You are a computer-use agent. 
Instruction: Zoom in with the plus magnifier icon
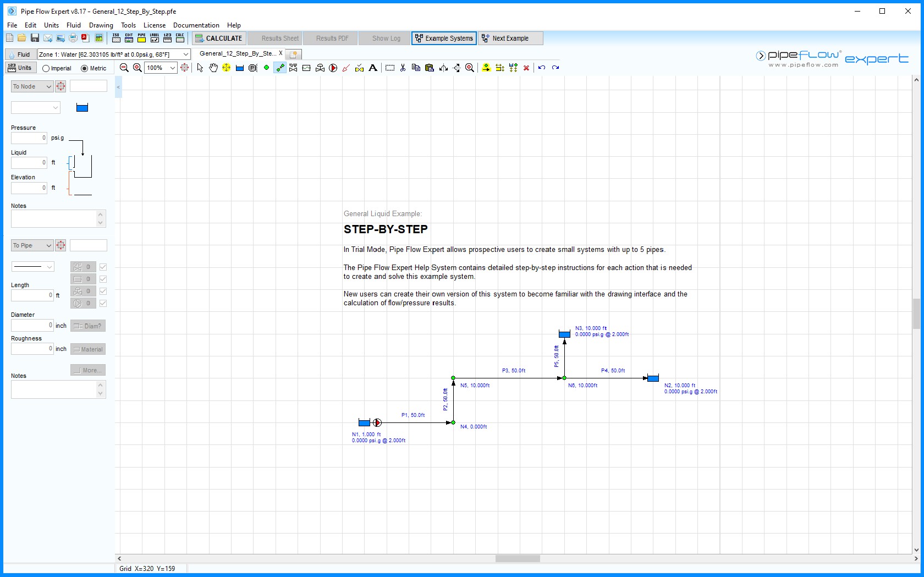(137, 68)
